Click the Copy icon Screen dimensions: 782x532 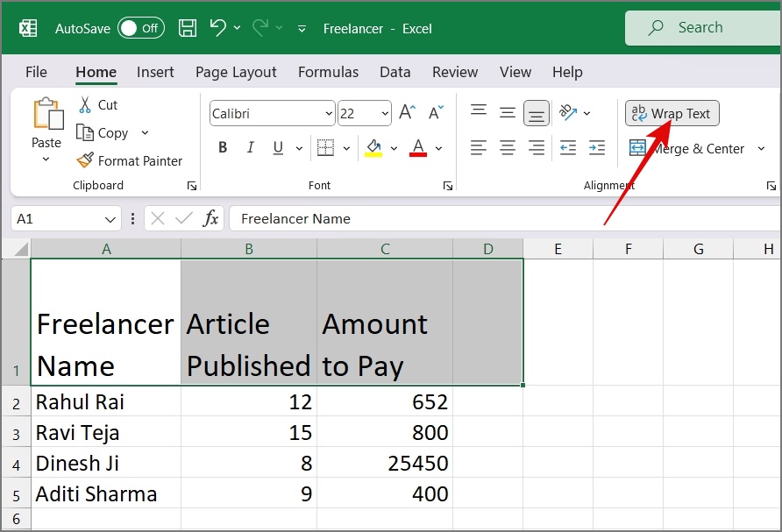click(x=84, y=132)
